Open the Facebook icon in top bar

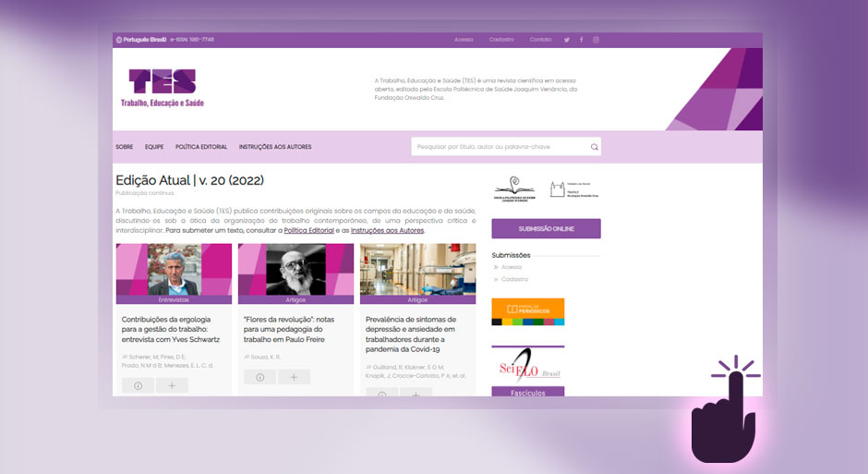tap(581, 40)
